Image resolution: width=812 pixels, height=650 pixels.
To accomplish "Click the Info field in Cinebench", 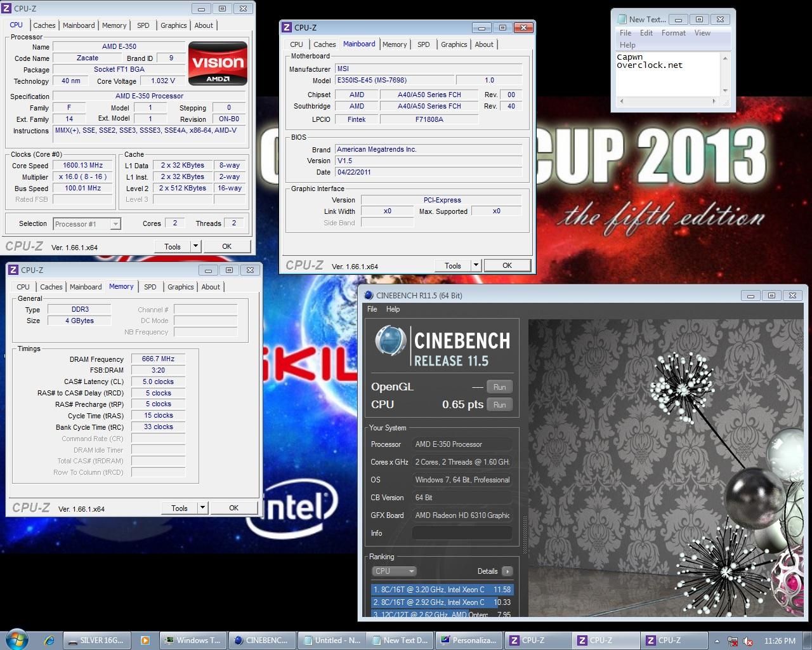I will tap(462, 533).
